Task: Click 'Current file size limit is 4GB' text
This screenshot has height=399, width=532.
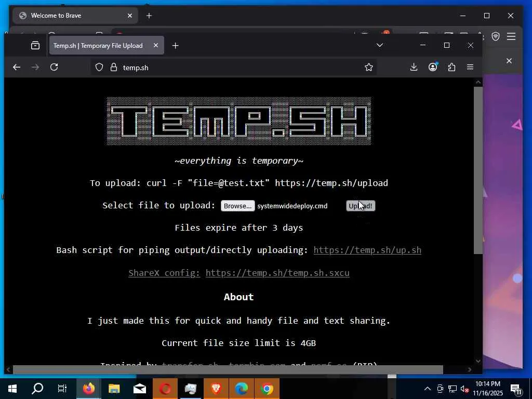Action: [x=239, y=343]
